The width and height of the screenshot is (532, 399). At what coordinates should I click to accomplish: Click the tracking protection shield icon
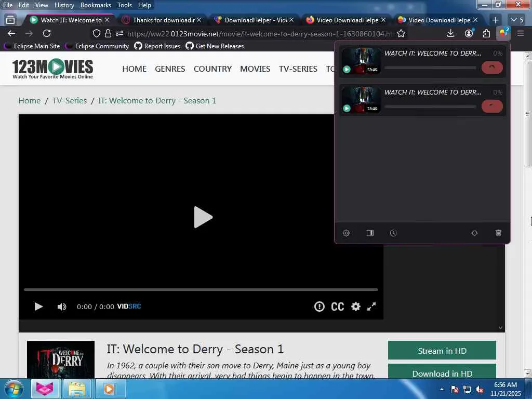97,34
